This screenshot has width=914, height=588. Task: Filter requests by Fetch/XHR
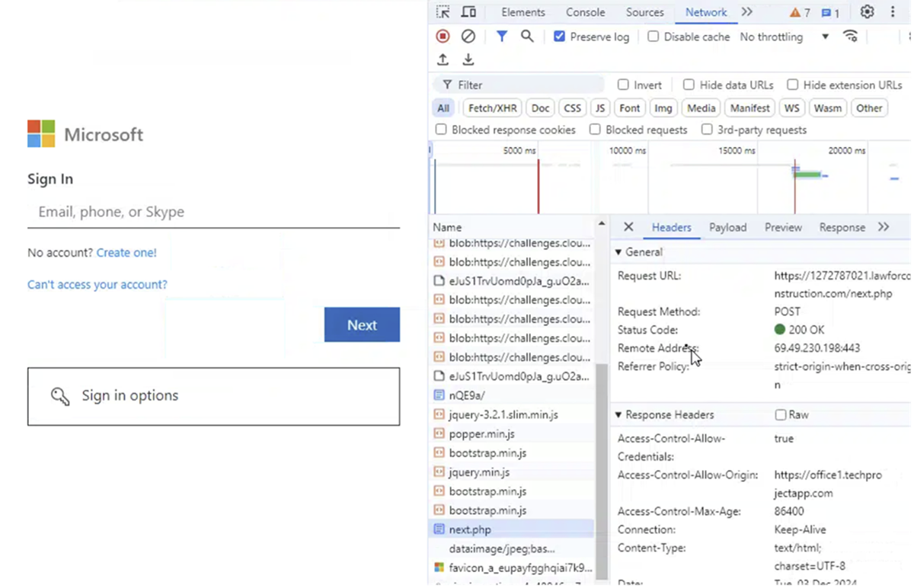point(492,108)
